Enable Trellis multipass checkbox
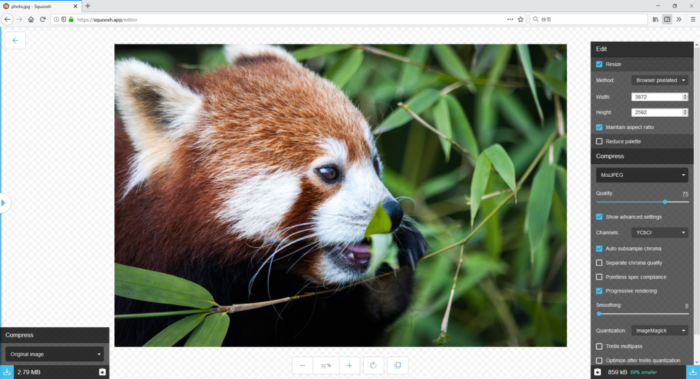700x379 pixels. coord(599,346)
